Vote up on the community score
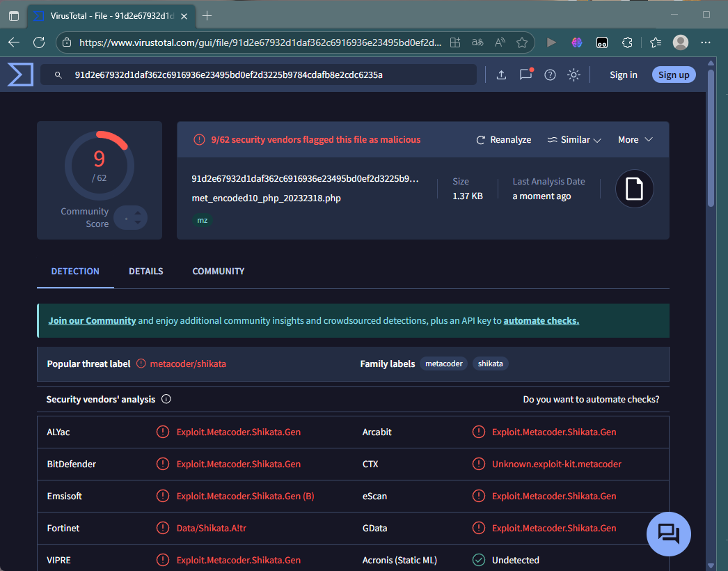The height and width of the screenshot is (571, 728). tap(137, 213)
